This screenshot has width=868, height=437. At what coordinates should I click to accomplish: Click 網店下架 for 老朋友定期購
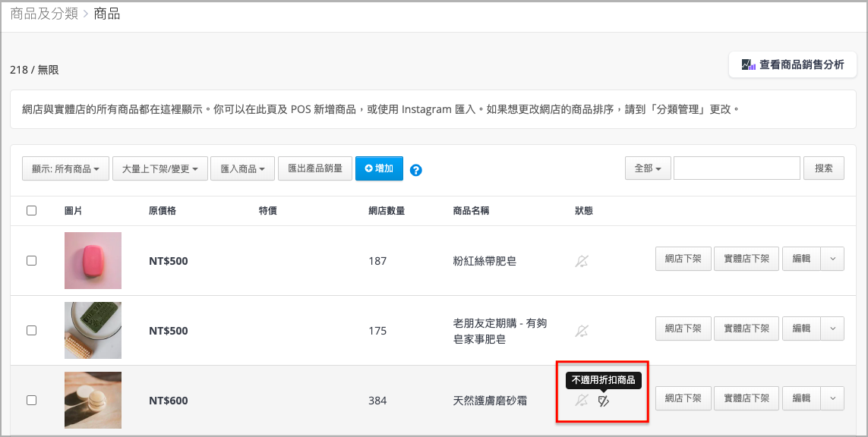point(683,329)
